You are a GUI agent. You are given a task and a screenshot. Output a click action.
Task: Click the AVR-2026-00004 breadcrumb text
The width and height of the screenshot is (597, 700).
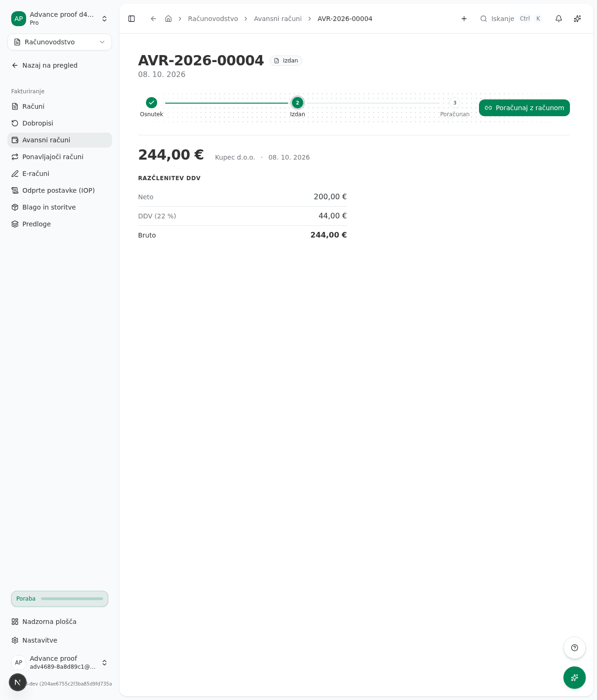(x=345, y=19)
